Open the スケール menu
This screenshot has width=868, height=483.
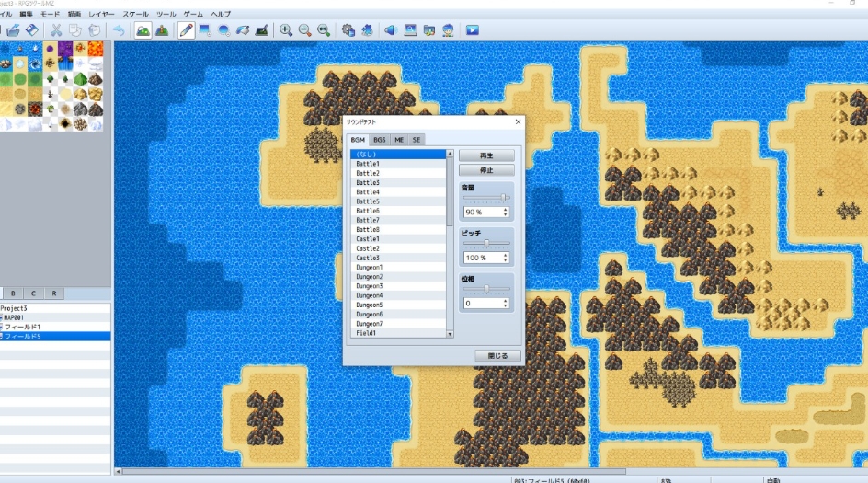tap(136, 14)
